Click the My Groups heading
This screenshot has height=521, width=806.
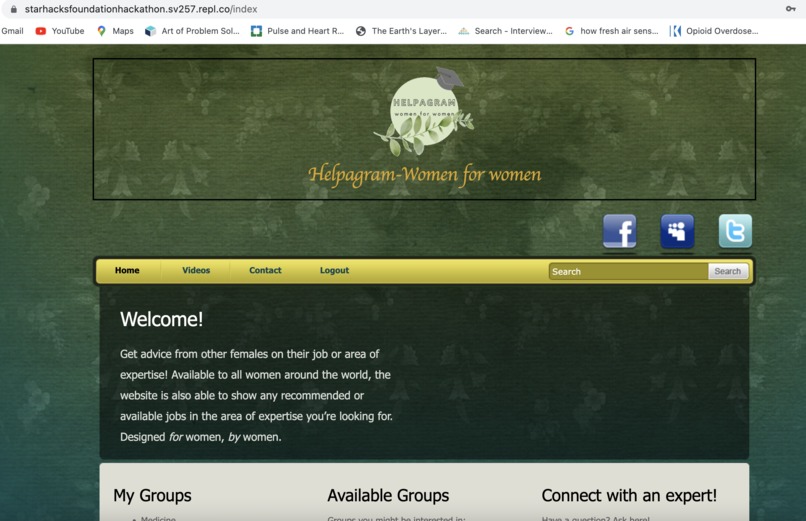[152, 495]
